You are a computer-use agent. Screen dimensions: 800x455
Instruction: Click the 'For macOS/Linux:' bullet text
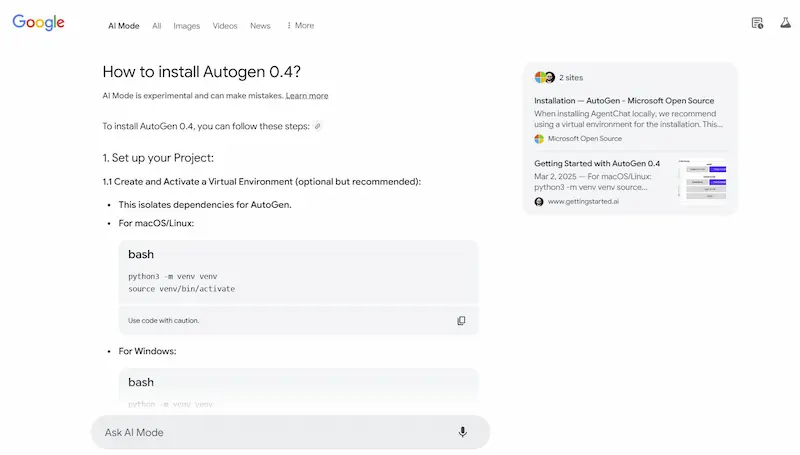pyautogui.click(x=156, y=223)
